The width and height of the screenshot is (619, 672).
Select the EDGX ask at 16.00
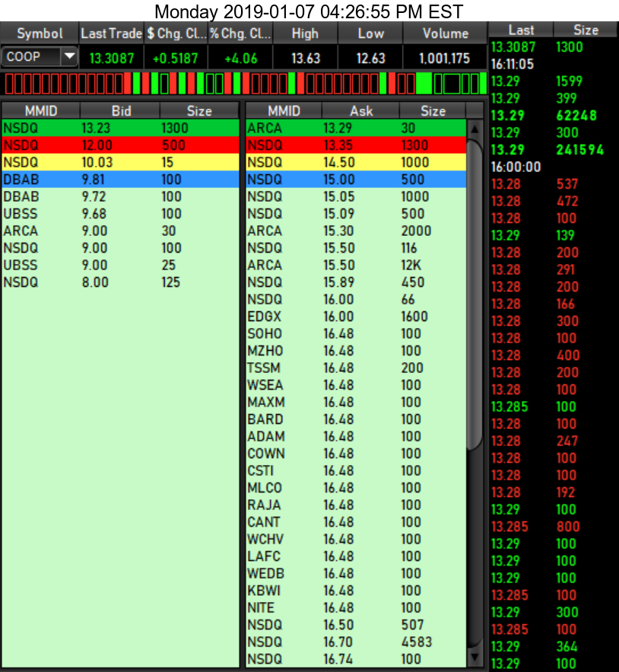tap(356, 317)
